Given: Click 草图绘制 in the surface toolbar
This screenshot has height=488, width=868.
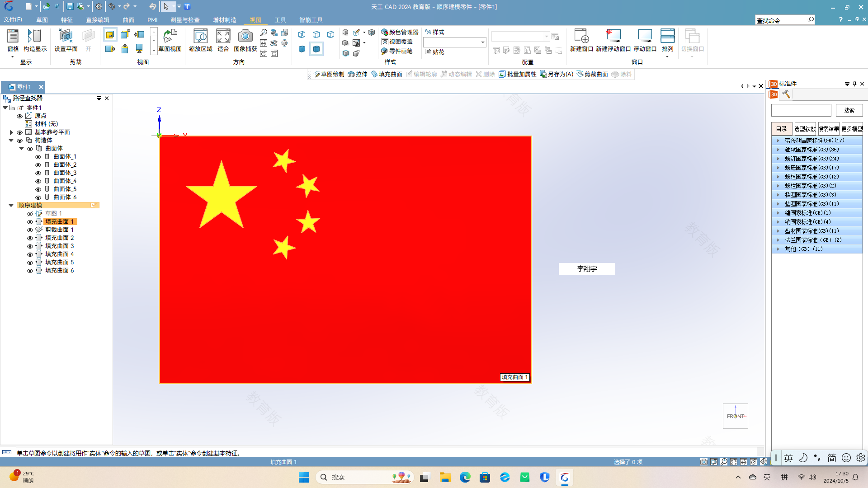Looking at the screenshot, I should click(329, 74).
